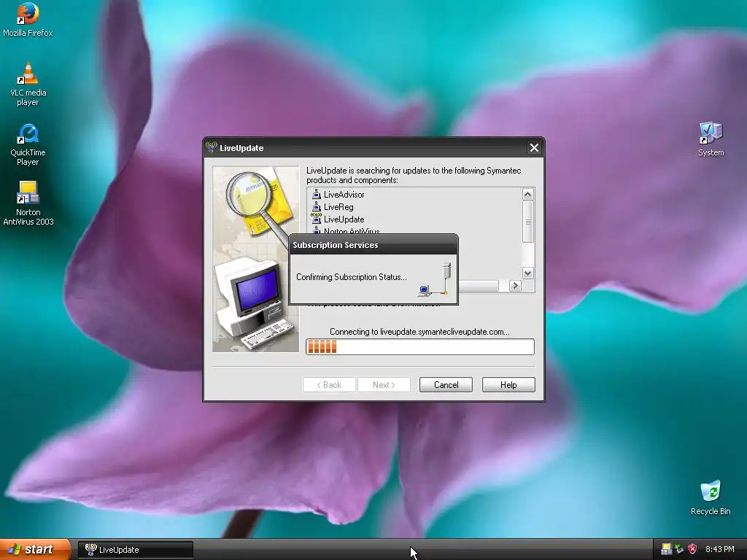Viewport: 747px width, 560px height.
Task: Select the LiveAdvisor list item icon
Action: pyautogui.click(x=317, y=194)
